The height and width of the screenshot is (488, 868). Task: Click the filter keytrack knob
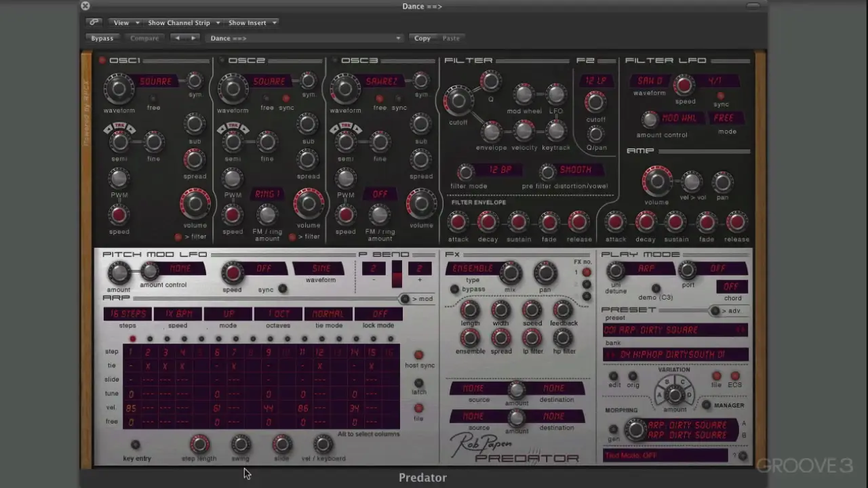[x=556, y=130]
